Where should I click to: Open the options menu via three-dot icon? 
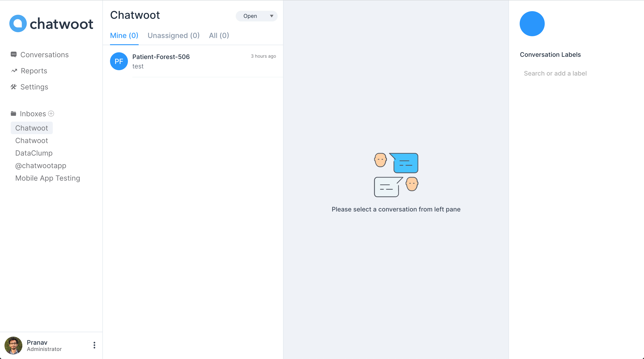[x=94, y=345]
